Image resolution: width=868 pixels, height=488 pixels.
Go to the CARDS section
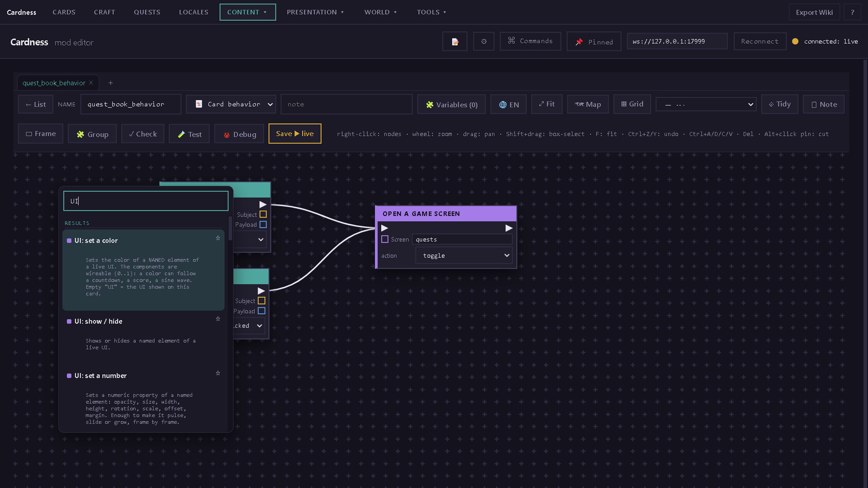coord(64,12)
